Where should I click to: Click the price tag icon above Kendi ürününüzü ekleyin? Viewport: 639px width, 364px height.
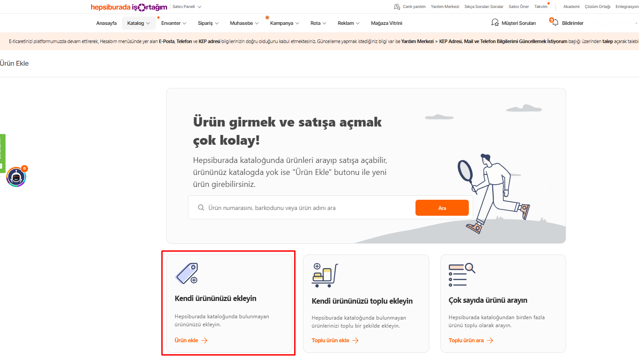[x=187, y=273]
